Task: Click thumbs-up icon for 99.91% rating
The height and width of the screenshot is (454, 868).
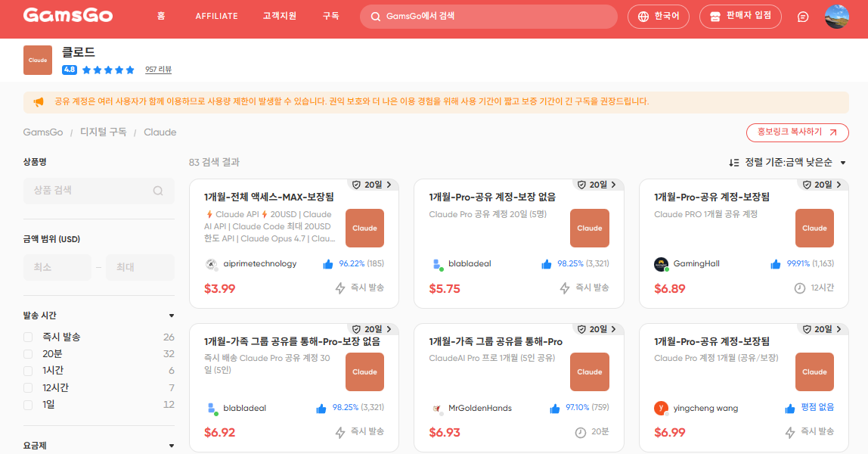Action: click(776, 264)
